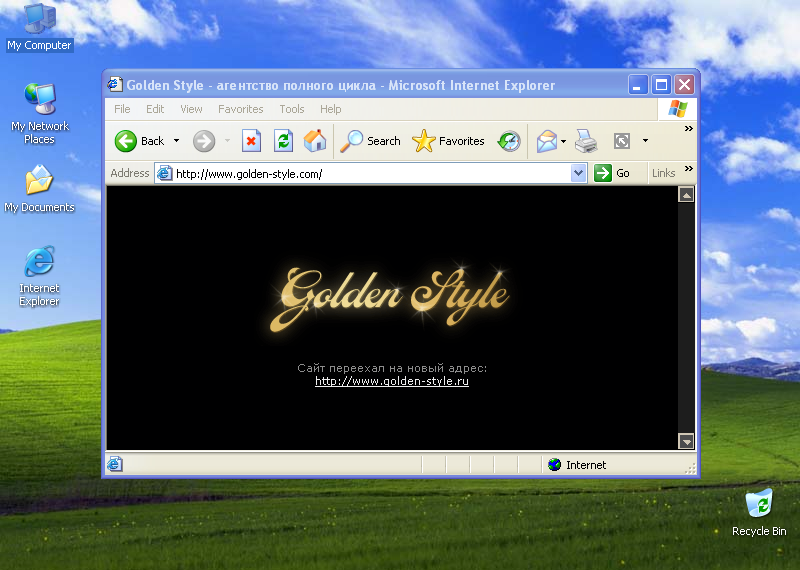Close the Internet Explorer window
Screen dimensions: 800x570
pyautogui.click(x=685, y=85)
